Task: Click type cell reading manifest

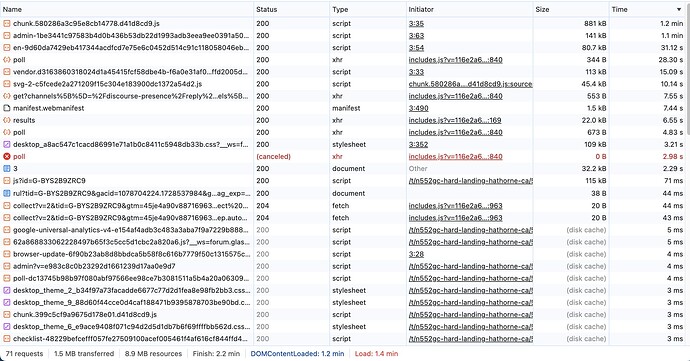Action: 346,108
